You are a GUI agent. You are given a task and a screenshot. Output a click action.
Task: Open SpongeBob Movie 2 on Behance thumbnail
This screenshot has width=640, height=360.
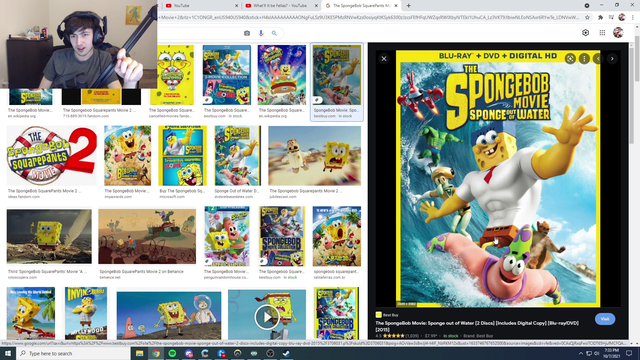(147, 236)
